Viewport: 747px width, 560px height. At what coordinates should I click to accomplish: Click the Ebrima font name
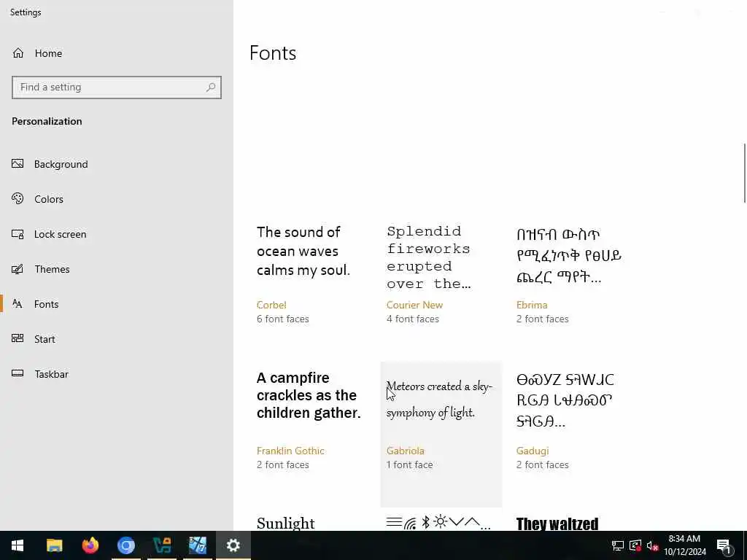pos(532,305)
